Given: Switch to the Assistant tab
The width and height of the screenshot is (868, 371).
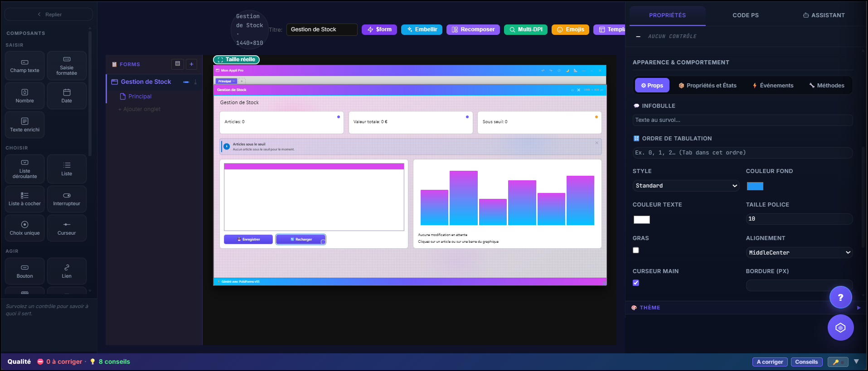Looking at the screenshot, I should point(824,15).
